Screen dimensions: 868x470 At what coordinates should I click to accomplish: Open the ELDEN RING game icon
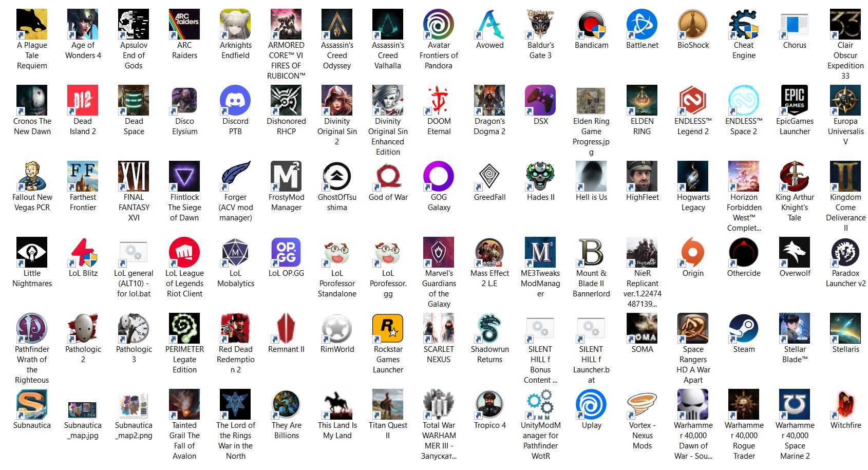pos(642,100)
